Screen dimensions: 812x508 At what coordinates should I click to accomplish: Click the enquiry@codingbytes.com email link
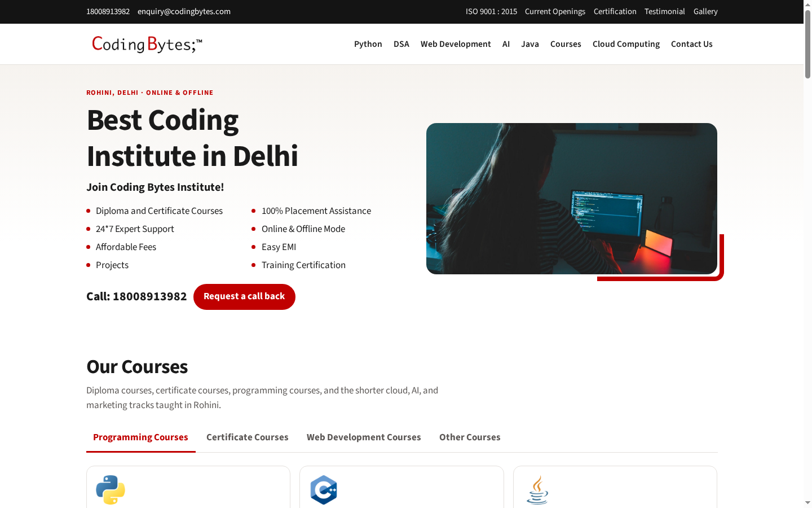[x=184, y=12]
